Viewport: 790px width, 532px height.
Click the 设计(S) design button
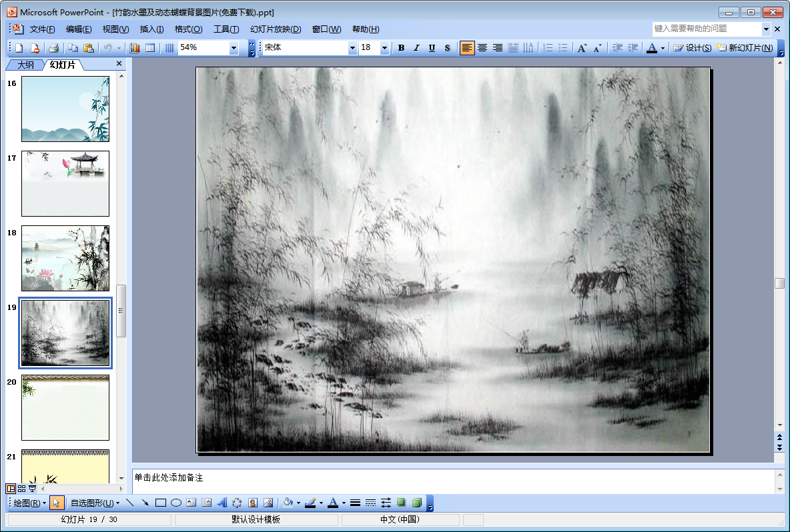click(x=693, y=48)
